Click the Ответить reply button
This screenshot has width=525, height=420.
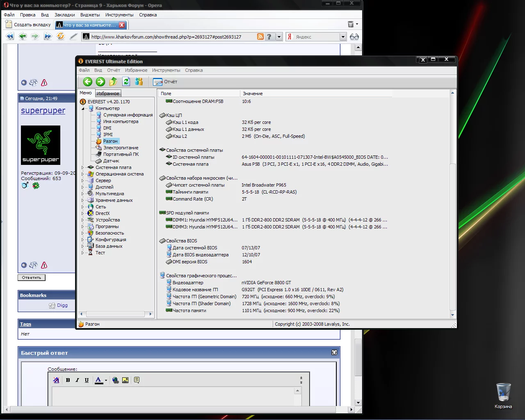(32, 278)
